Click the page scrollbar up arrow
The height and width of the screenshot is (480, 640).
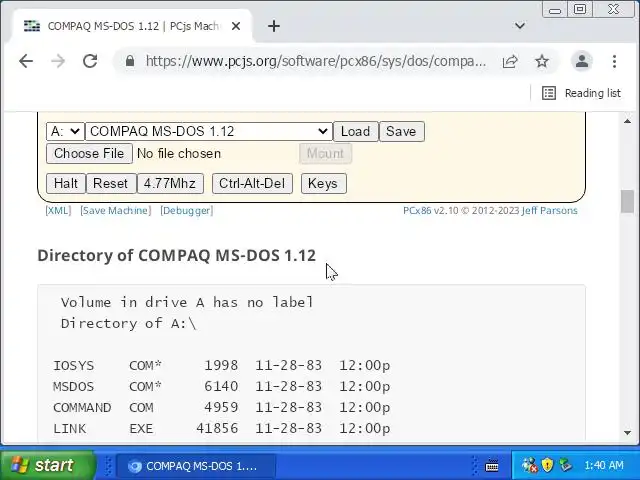(x=628, y=121)
